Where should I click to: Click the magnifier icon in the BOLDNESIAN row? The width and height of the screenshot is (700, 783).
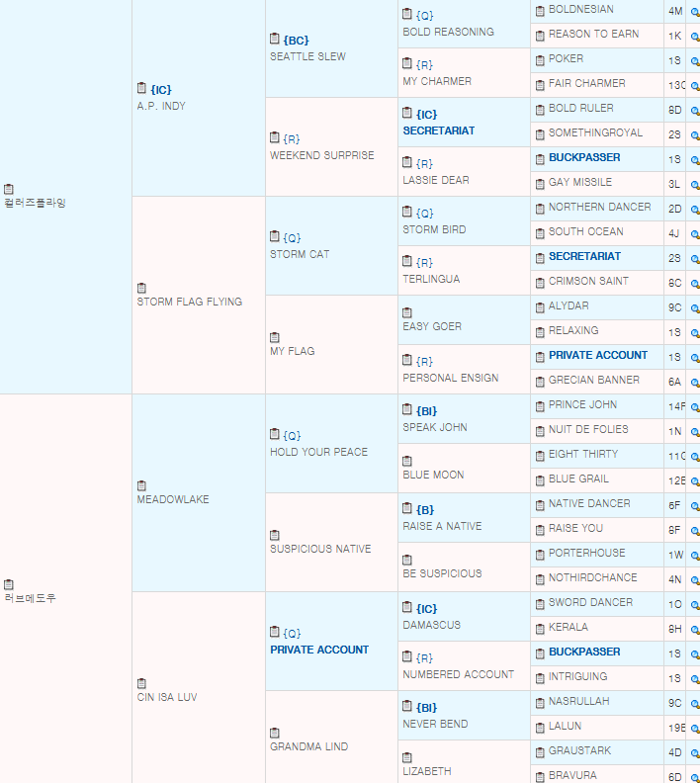point(694,12)
